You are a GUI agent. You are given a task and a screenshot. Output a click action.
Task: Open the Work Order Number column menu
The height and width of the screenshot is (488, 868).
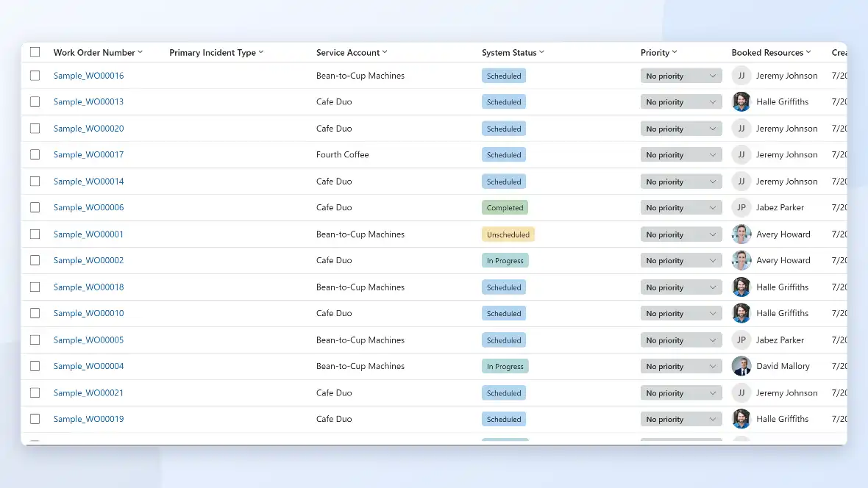point(140,52)
